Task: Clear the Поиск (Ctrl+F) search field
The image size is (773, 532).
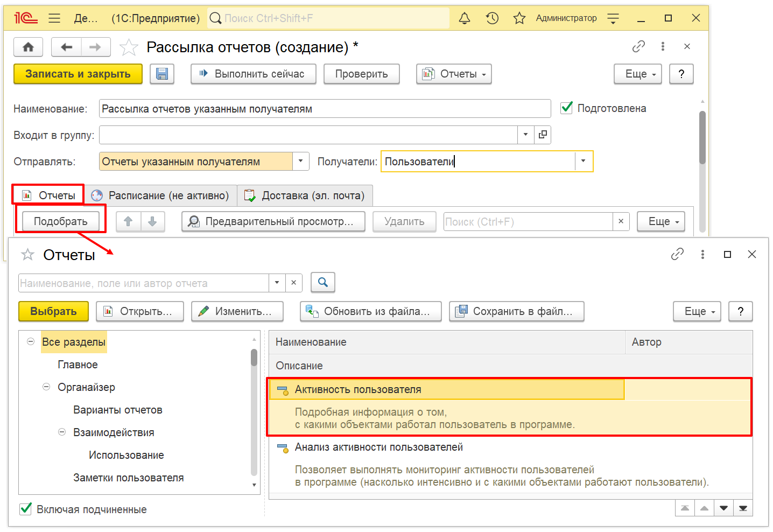Action: click(621, 221)
